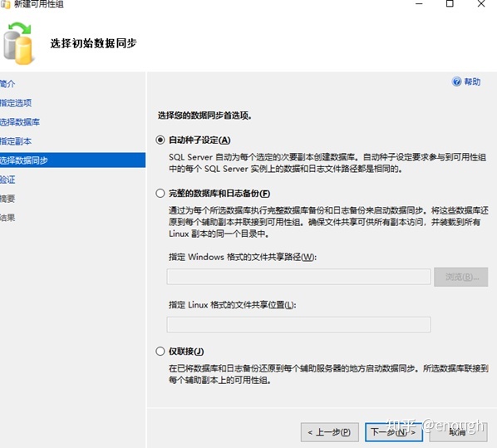The width and height of the screenshot is (497, 448).
Task: Click the 选择初始数据同步 page heading
Action: [x=94, y=43]
